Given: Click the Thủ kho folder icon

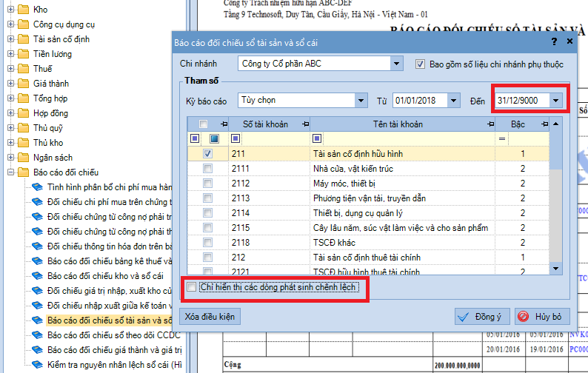Looking at the screenshot, I should 23,143.
